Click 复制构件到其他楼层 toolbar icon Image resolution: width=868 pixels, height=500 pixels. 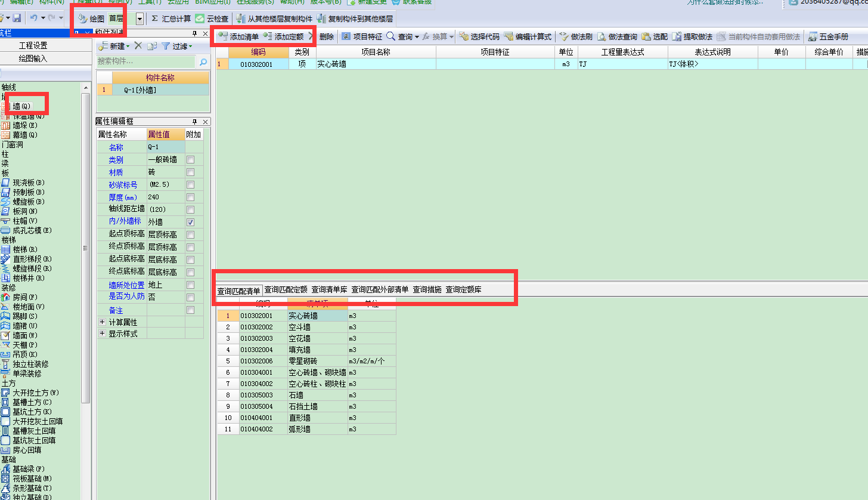tap(322, 18)
